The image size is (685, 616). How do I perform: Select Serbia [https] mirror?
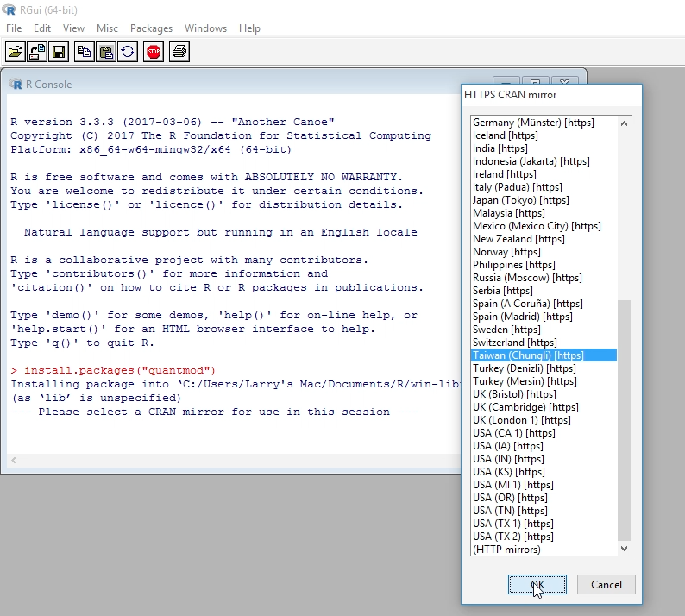tap(544, 291)
